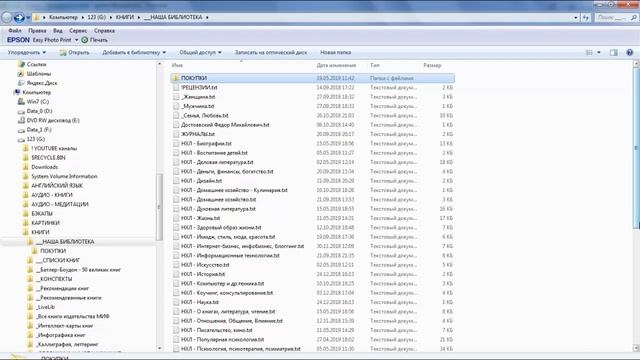Image resolution: width=640 pixels, height=360 pixels.
Task: Click the Downloads folder icon in the tree
Action: click(26, 167)
